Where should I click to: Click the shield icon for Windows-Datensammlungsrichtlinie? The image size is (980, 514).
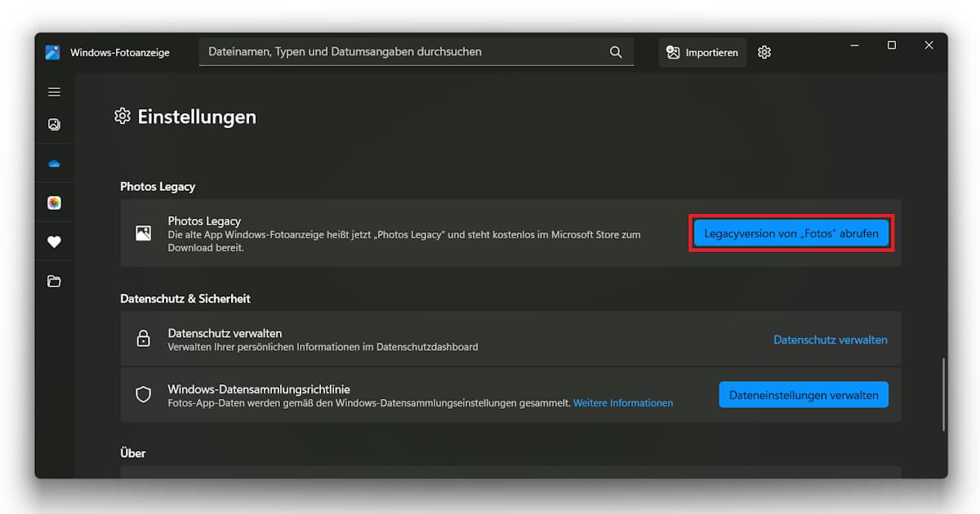coord(144,395)
